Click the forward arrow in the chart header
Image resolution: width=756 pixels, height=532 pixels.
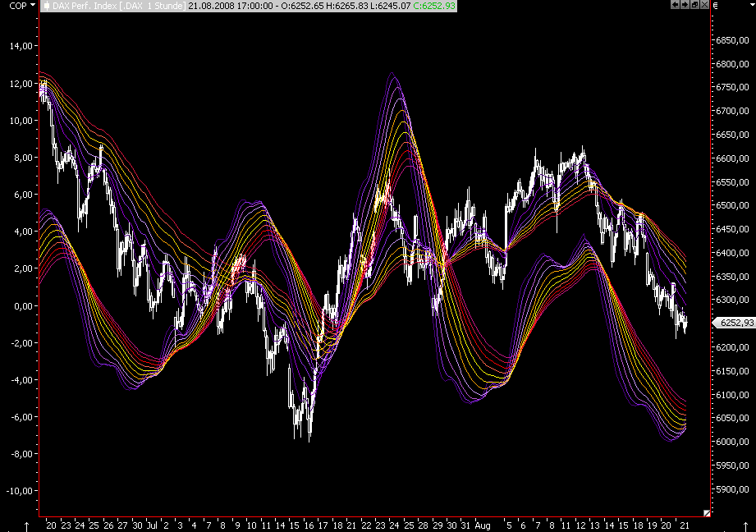[x=685, y=5]
